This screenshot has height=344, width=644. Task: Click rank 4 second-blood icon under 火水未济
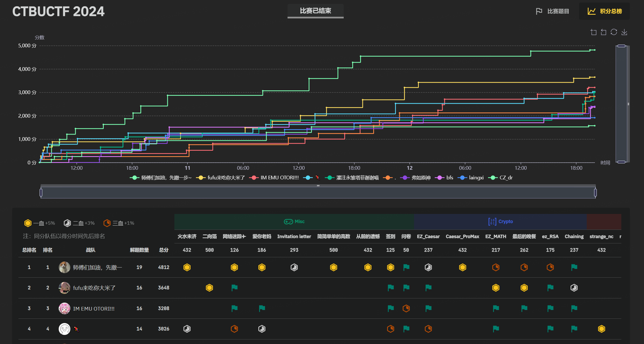[x=187, y=329]
